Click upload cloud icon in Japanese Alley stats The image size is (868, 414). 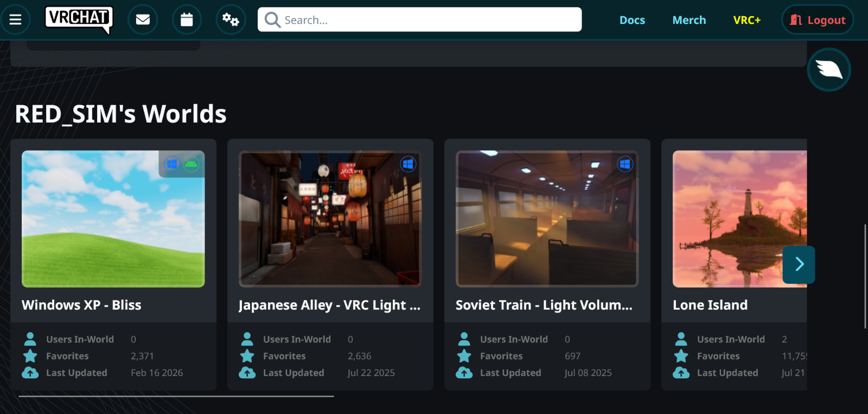247,373
